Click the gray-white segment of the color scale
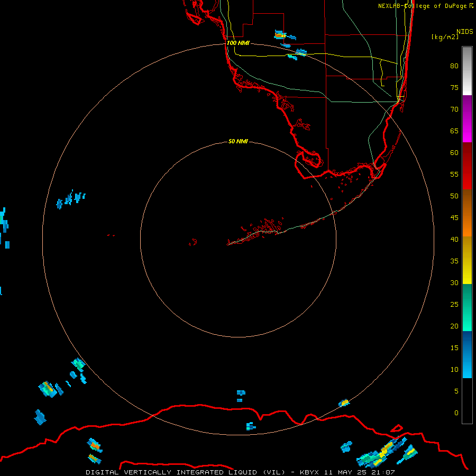Viewport: 476px width, 476px height. (467, 71)
